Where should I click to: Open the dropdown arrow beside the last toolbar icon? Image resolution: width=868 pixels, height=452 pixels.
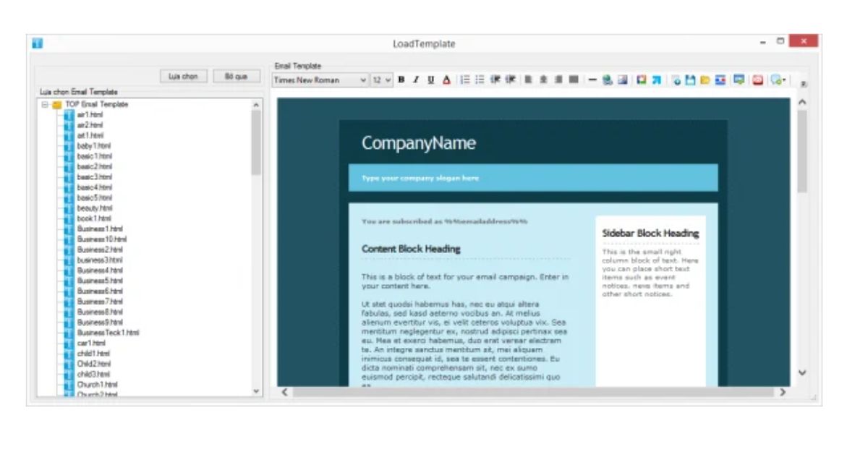pyautogui.click(x=785, y=80)
